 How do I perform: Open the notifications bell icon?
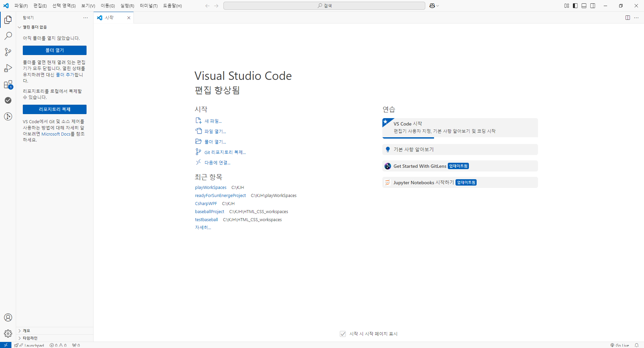[x=637, y=345]
